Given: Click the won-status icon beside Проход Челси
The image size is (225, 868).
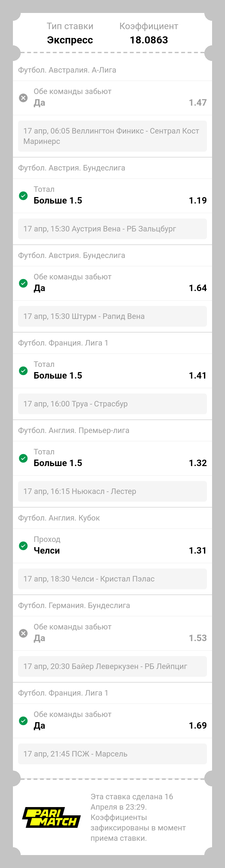Looking at the screenshot, I should [23, 545].
